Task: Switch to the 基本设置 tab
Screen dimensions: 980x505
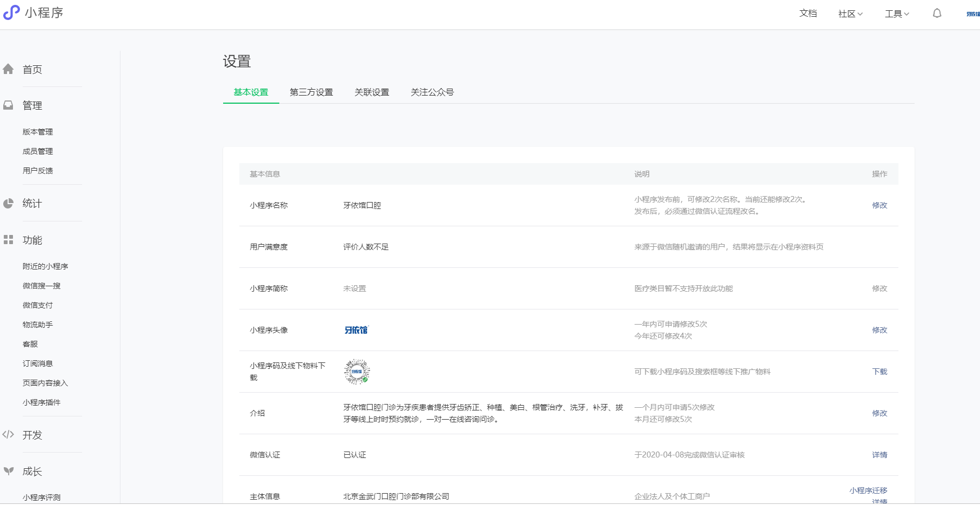Action: [x=251, y=92]
